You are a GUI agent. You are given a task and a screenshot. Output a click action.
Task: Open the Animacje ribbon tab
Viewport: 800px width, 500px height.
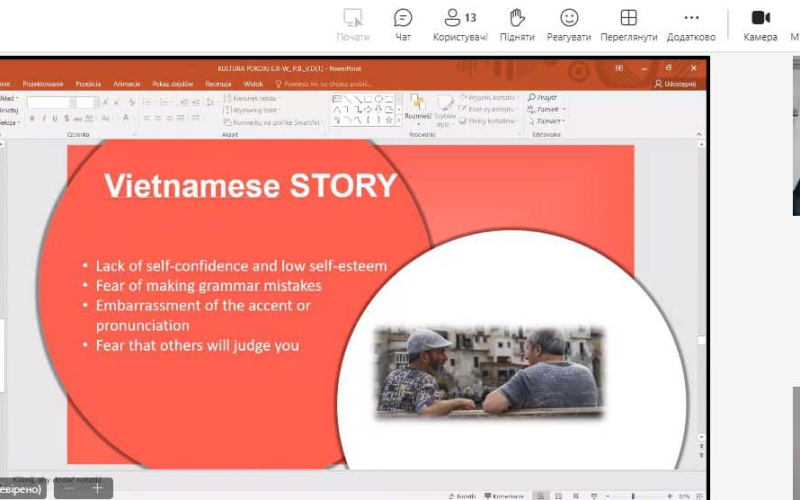point(127,84)
